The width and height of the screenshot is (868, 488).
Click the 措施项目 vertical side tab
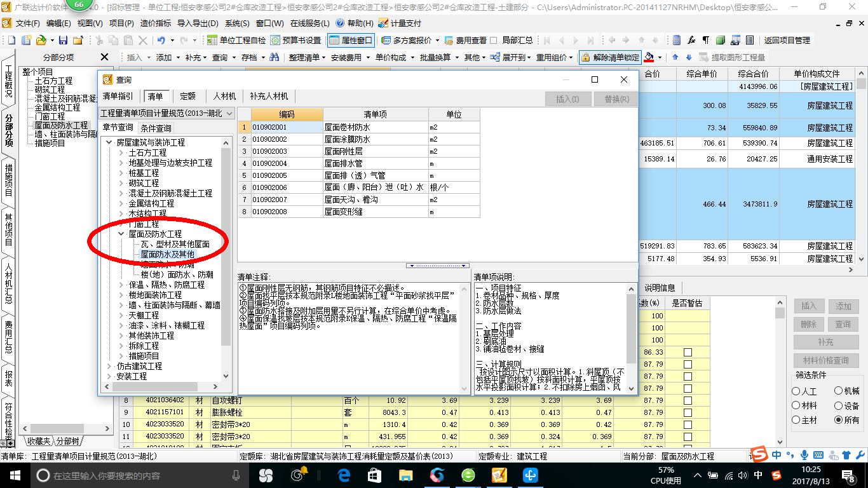tap(8, 180)
